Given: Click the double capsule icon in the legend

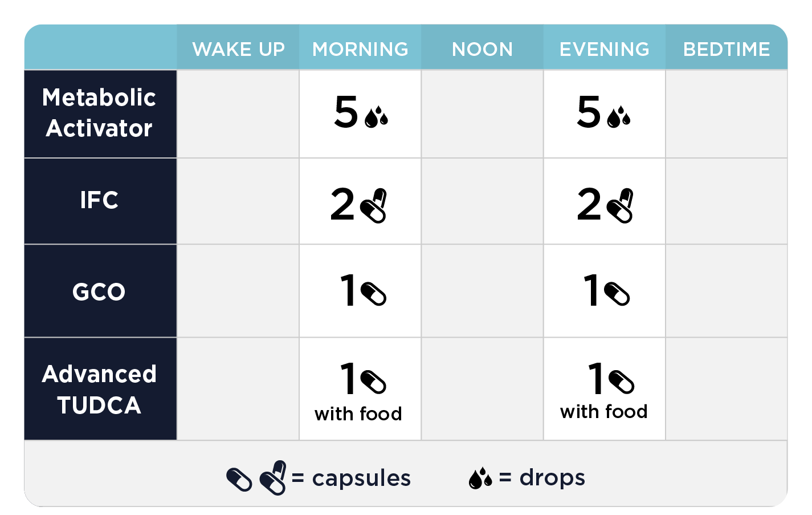Looking at the screenshot, I should coord(274,478).
